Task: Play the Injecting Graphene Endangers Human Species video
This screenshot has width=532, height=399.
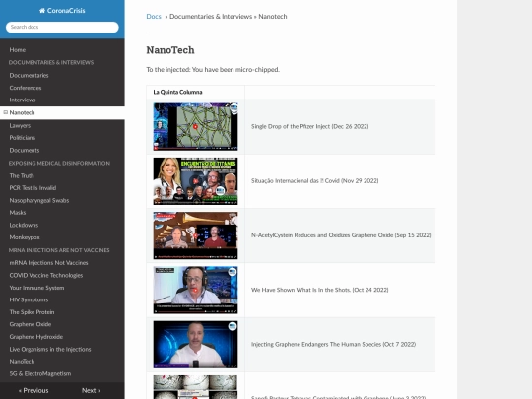Action: coord(195,345)
